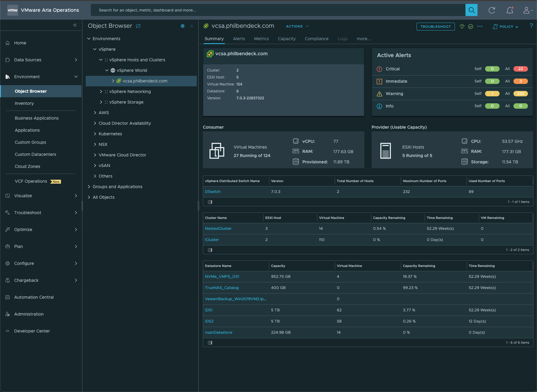Expand the vSphere Storage tree node

tap(101, 102)
